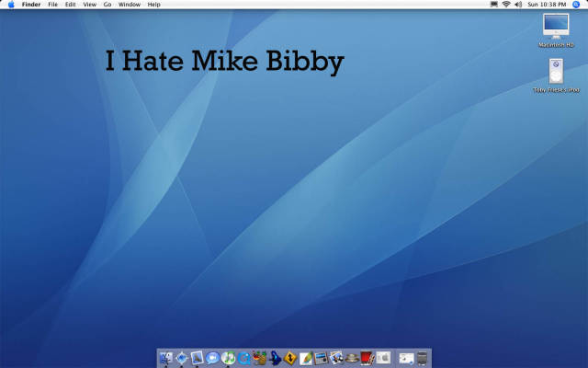Image resolution: width=588 pixels, height=368 pixels.
Task: Open the yellow diamond sign app in Dock
Action: point(290,358)
